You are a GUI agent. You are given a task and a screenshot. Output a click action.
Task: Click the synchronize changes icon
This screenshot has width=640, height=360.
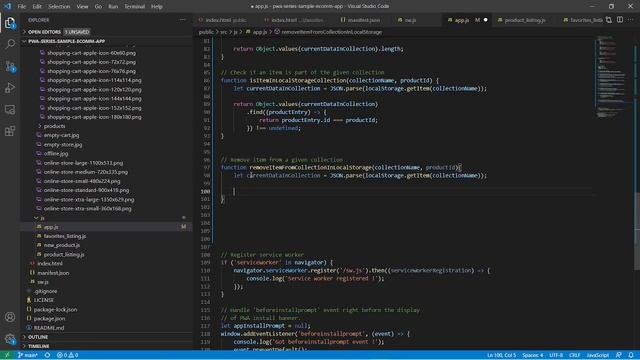(47, 355)
